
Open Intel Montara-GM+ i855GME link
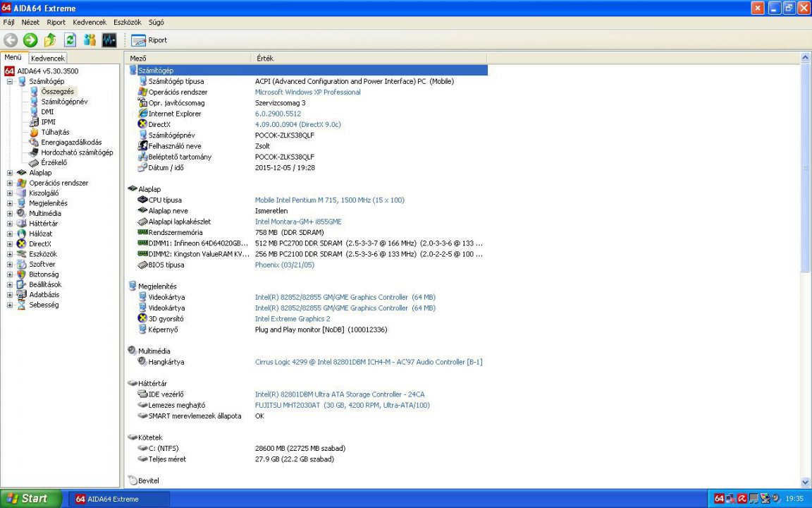click(297, 222)
